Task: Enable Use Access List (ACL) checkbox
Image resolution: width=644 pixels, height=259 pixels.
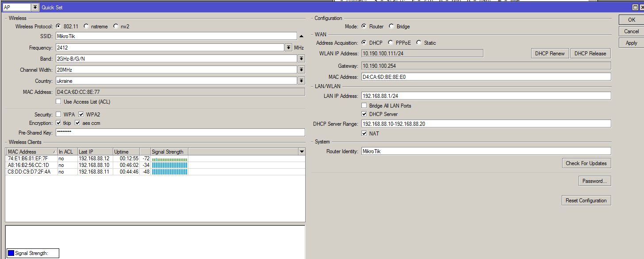Action: pyautogui.click(x=58, y=102)
